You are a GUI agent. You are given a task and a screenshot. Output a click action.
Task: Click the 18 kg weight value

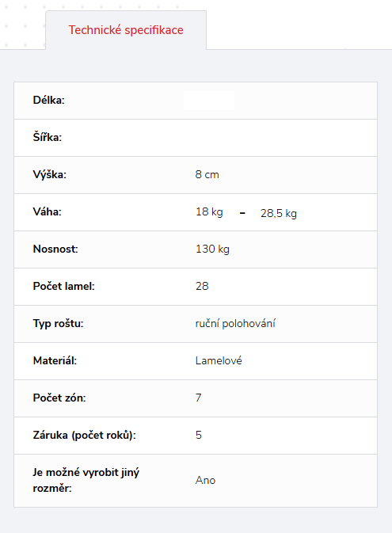[x=209, y=212]
